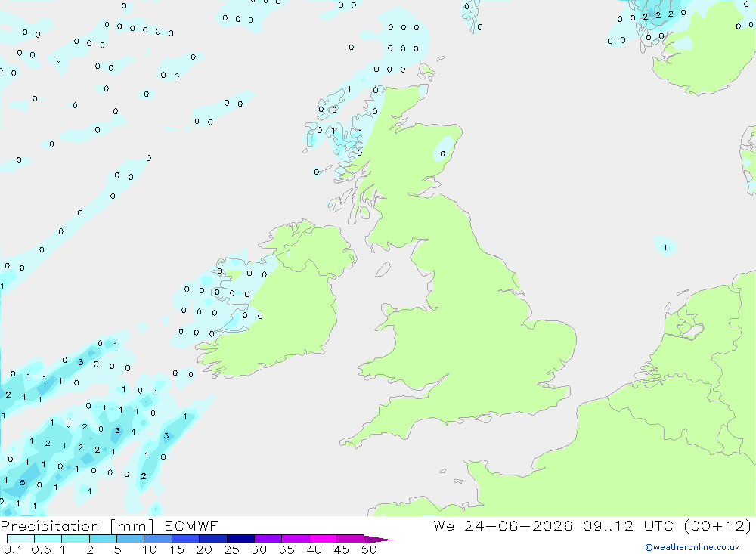Select the date text 'We 24-06-2026'
Viewport: 756px width, 554px height.
(503, 526)
